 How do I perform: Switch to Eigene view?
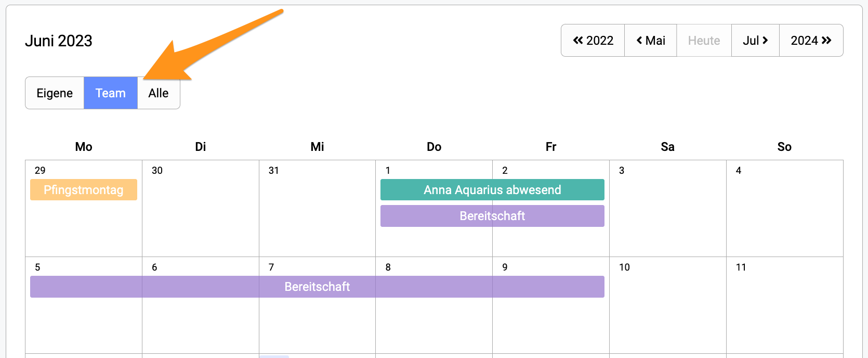(55, 93)
